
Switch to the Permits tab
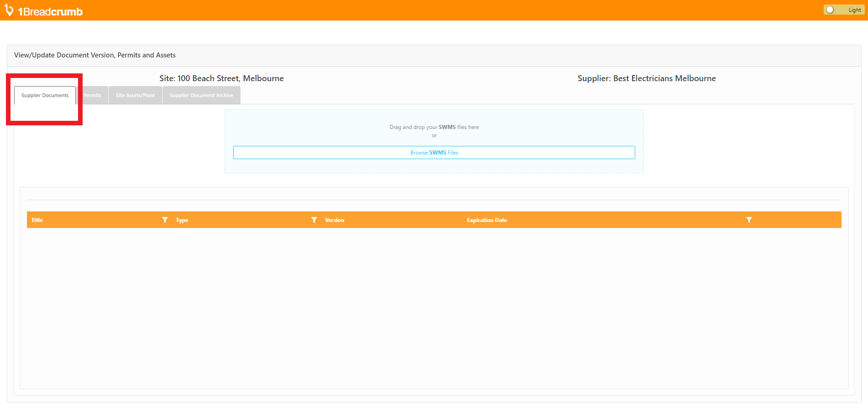coord(93,95)
